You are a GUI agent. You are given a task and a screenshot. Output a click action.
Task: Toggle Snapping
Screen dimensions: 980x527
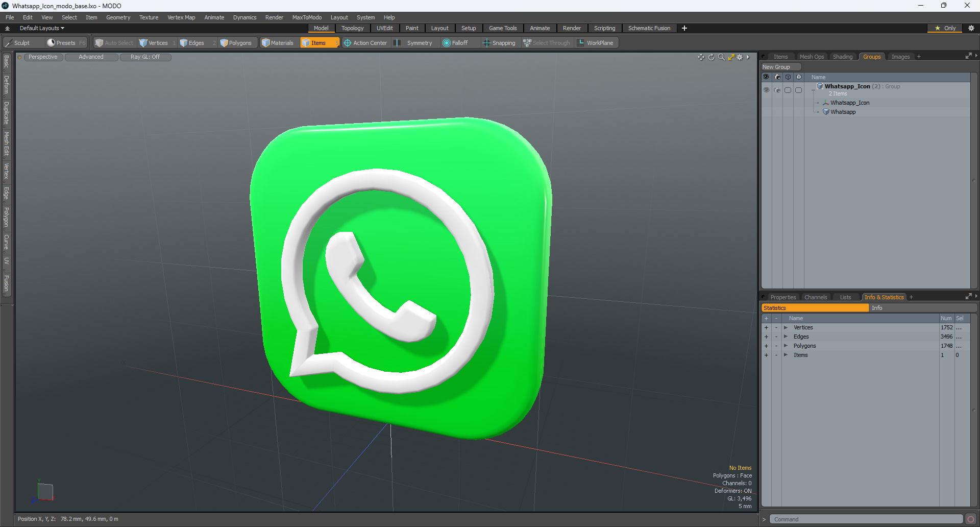(x=500, y=43)
